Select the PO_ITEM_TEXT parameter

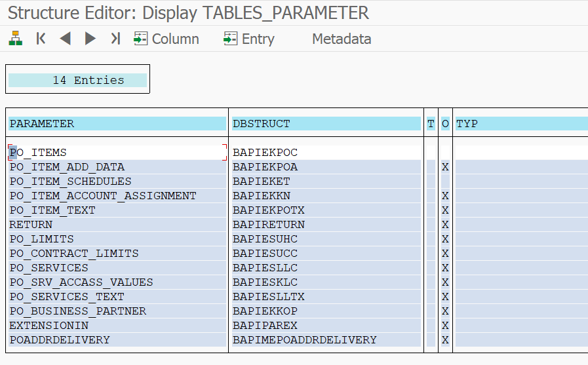click(x=117, y=210)
